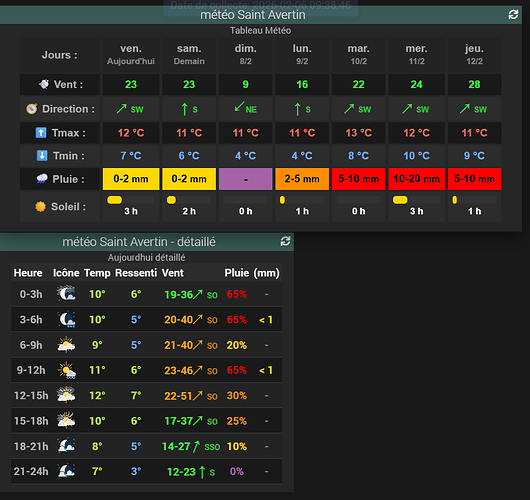This screenshot has width=530, height=500.
Task: Click the sun icon beside Soleil
Action: point(41,207)
